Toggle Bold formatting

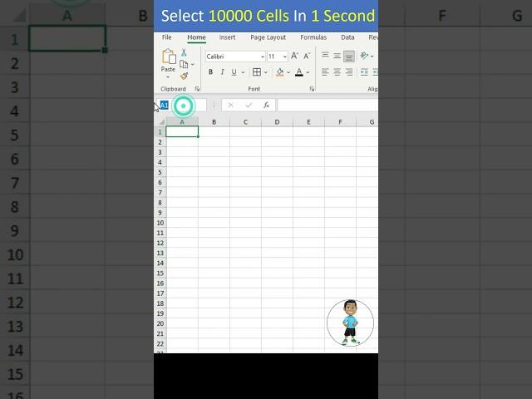(x=210, y=72)
